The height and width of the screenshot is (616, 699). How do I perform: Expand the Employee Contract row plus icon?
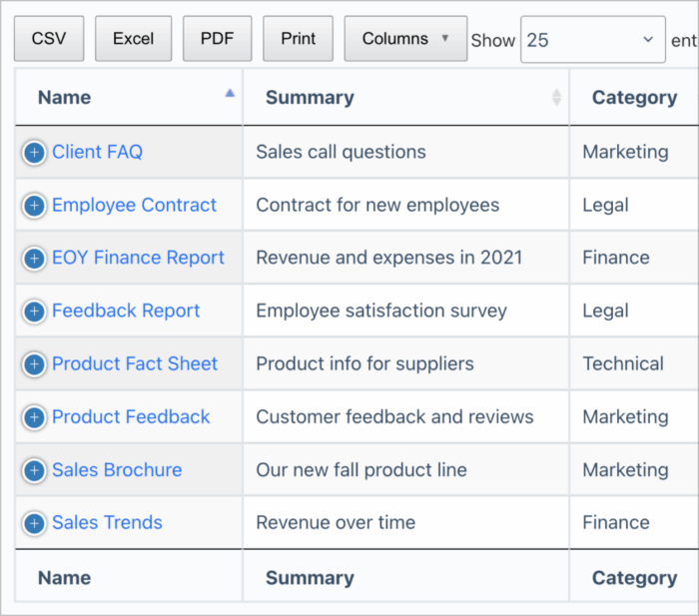tap(34, 206)
